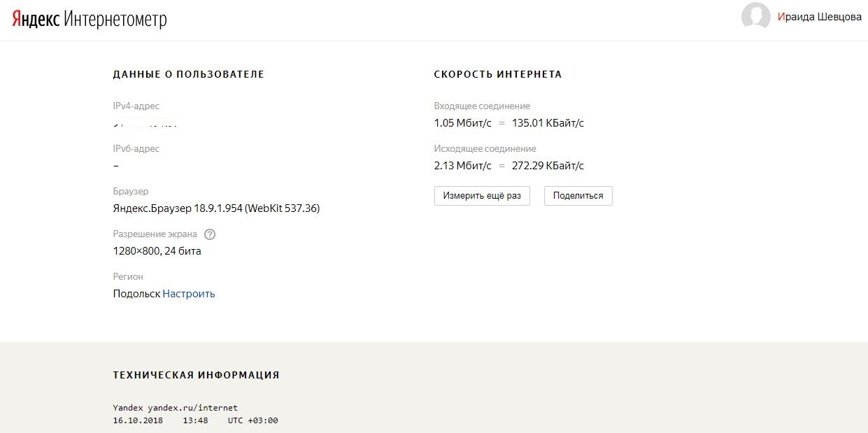
Task: Click the 1280×800, 24 бита value
Action: pyautogui.click(x=157, y=251)
